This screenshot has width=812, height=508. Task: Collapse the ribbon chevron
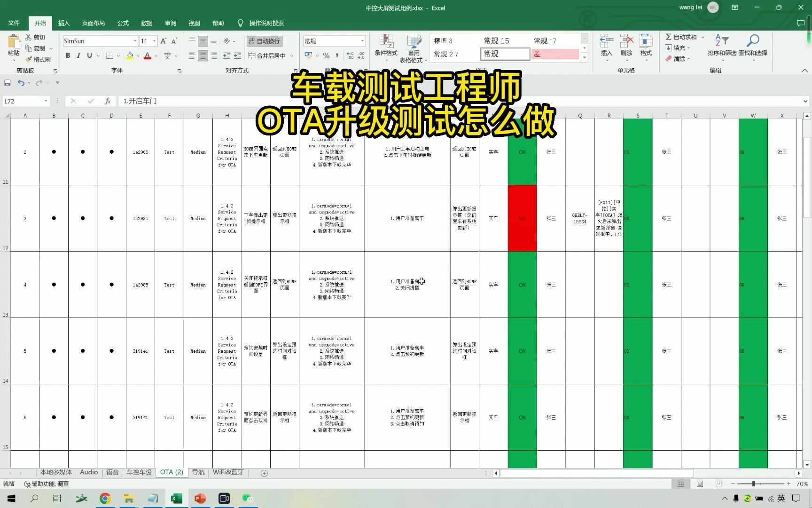(x=804, y=71)
